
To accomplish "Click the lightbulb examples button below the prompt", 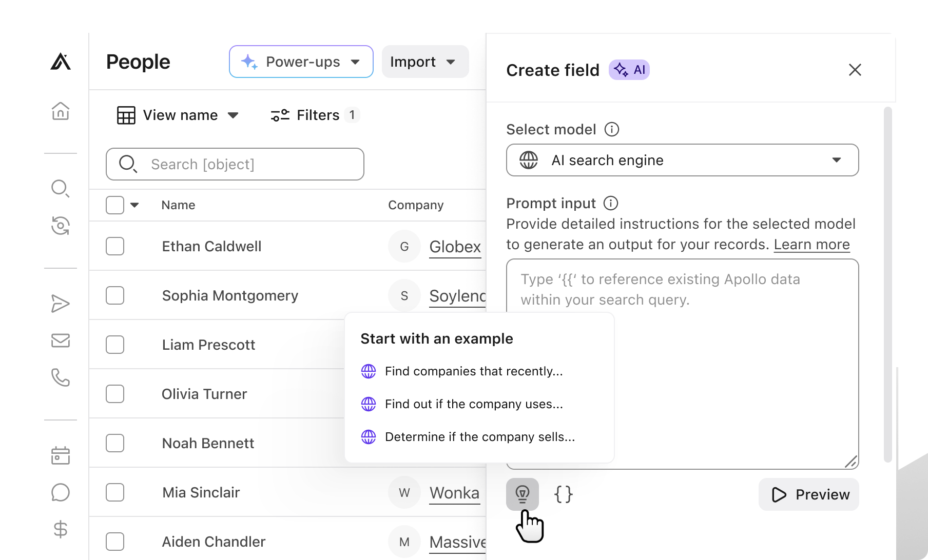I will [523, 494].
